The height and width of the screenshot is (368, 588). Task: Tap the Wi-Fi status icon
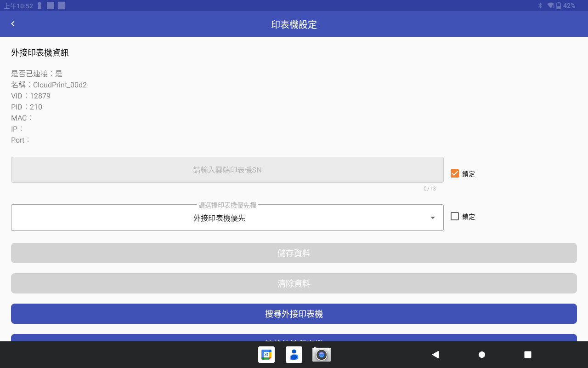550,6
